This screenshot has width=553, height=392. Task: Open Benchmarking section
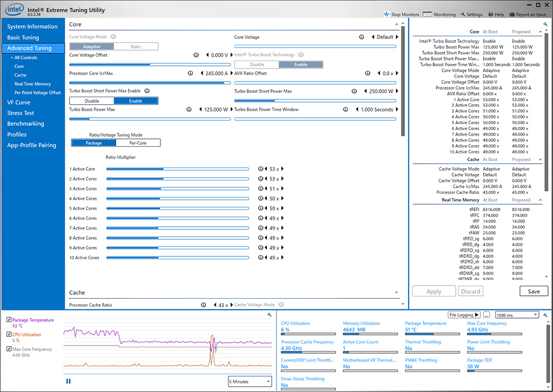25,124
